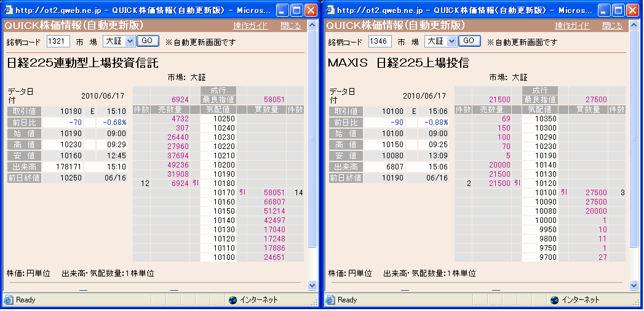The image size is (644, 311).
Task: Click the 安値 10160 value in left window
Action: [x=73, y=156]
